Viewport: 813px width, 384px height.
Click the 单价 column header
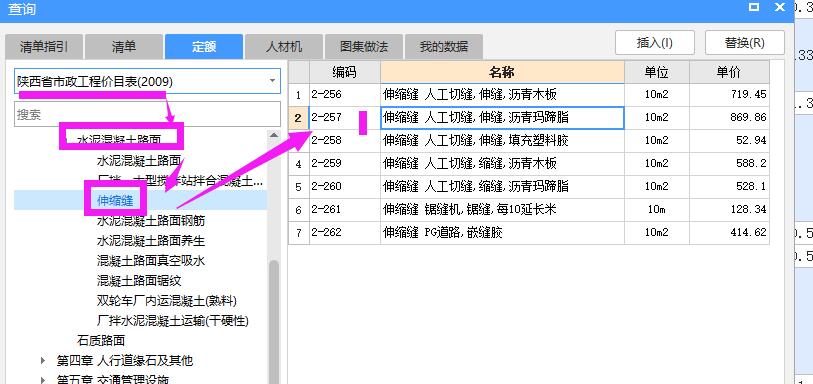(x=729, y=72)
